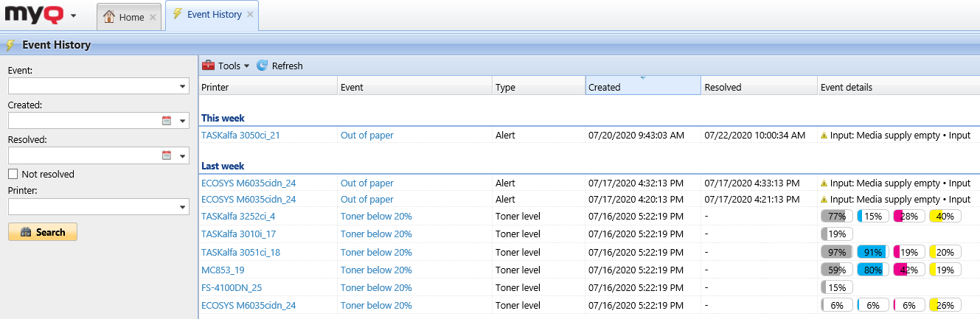Open the Resolved date calendar picker

click(166, 155)
